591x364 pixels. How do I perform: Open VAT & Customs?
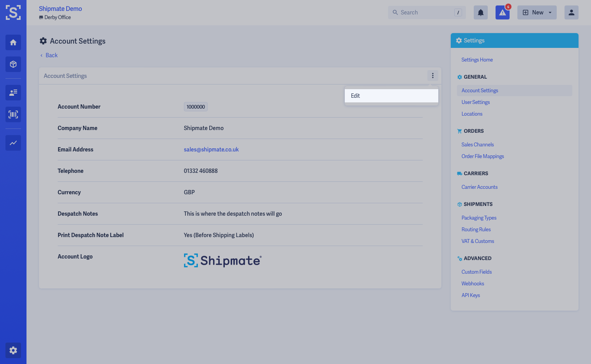click(x=478, y=241)
